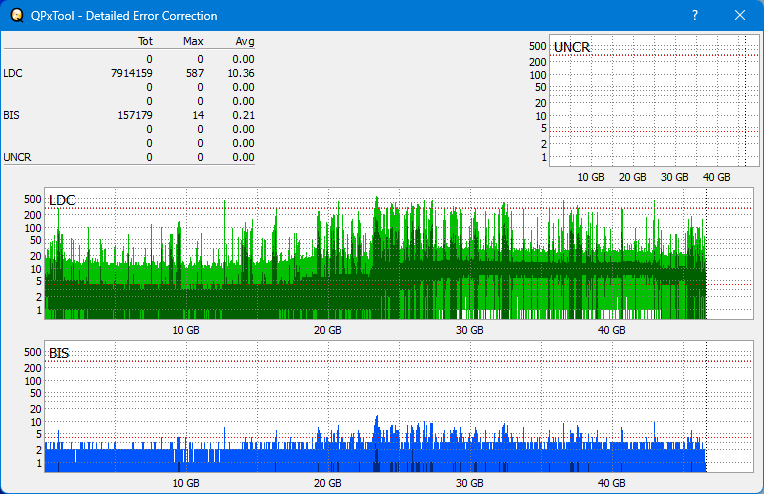Click the 40 GB label under BIS graph

611,483
